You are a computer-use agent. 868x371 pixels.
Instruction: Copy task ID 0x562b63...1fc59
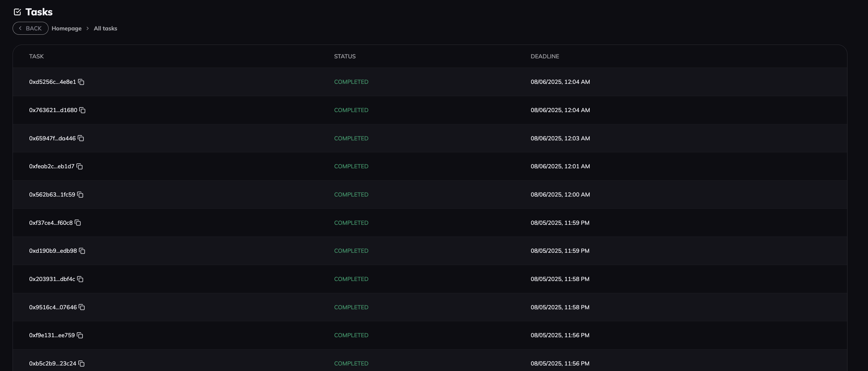(x=80, y=194)
